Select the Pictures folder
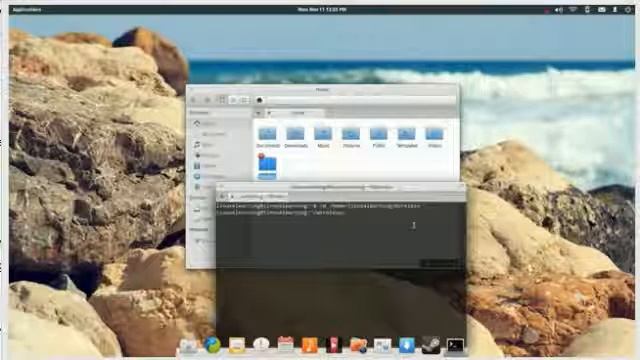Screen dimensions: 640x360 pyautogui.click(x=351, y=138)
